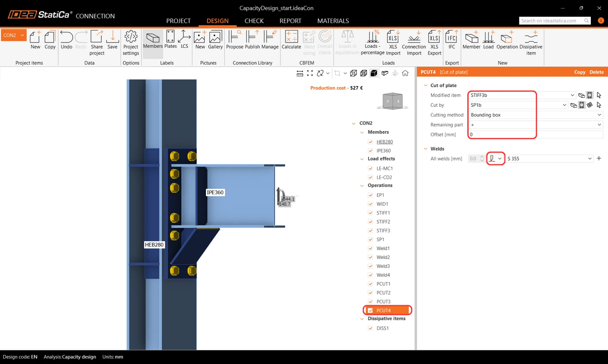Switch to the PROJECT tab
This screenshot has width=608, height=364.
coord(178,21)
